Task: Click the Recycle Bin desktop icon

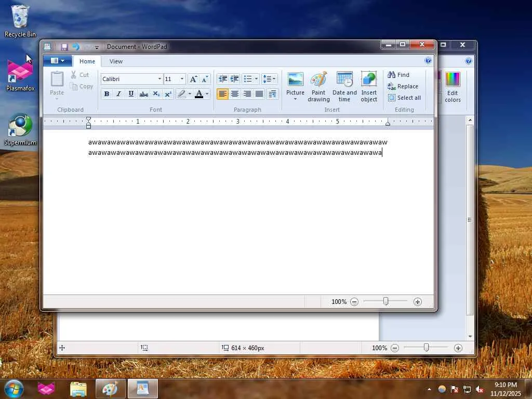Action: [x=20, y=20]
